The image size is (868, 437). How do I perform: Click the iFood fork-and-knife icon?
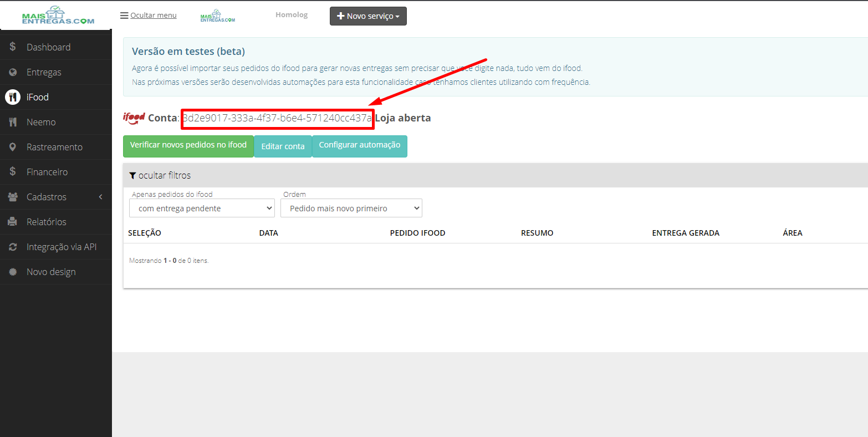(x=13, y=97)
